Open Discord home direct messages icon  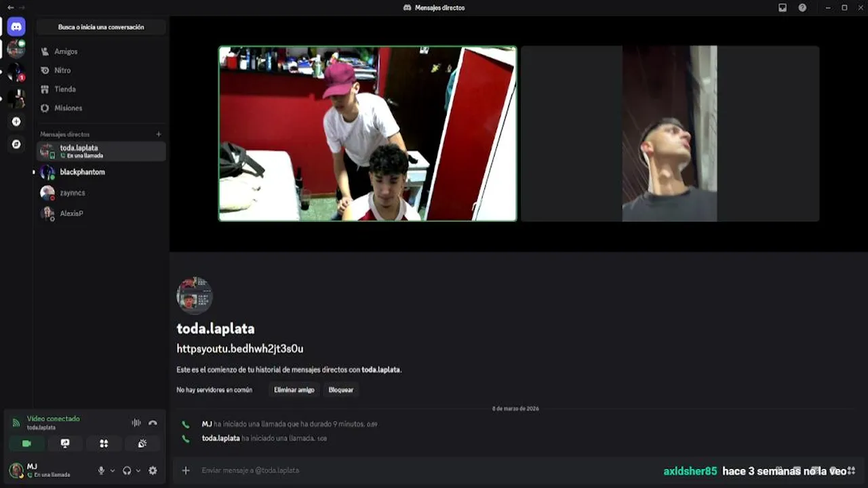(x=16, y=27)
